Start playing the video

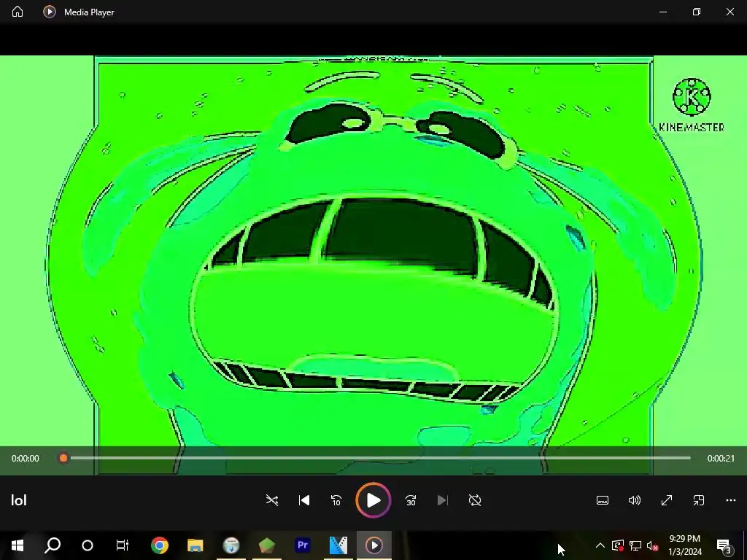tap(373, 500)
